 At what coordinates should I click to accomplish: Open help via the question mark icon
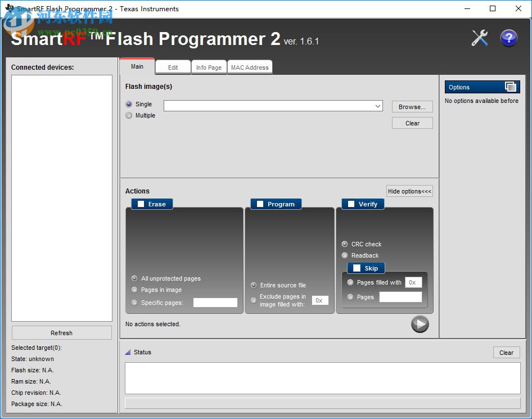coord(508,37)
